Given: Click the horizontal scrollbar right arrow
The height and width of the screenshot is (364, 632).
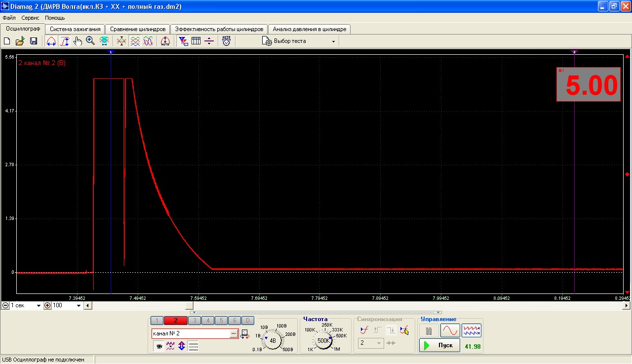Looking at the screenshot, I should coord(627,306).
